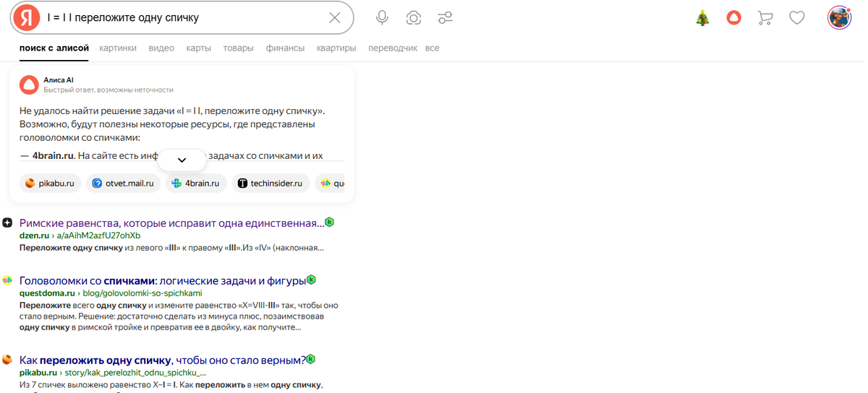Open 'Римские равенства' result title
868x393 pixels.
[x=171, y=223]
